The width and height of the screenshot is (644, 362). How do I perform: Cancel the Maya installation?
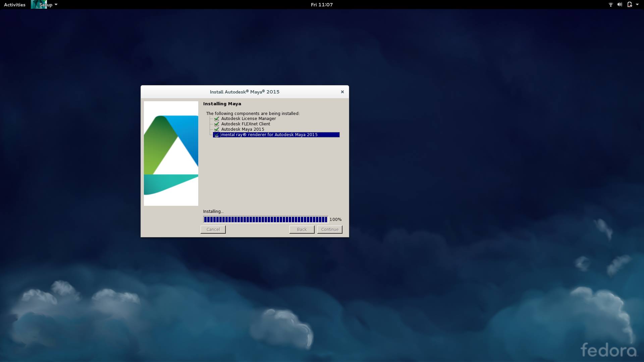point(213,230)
